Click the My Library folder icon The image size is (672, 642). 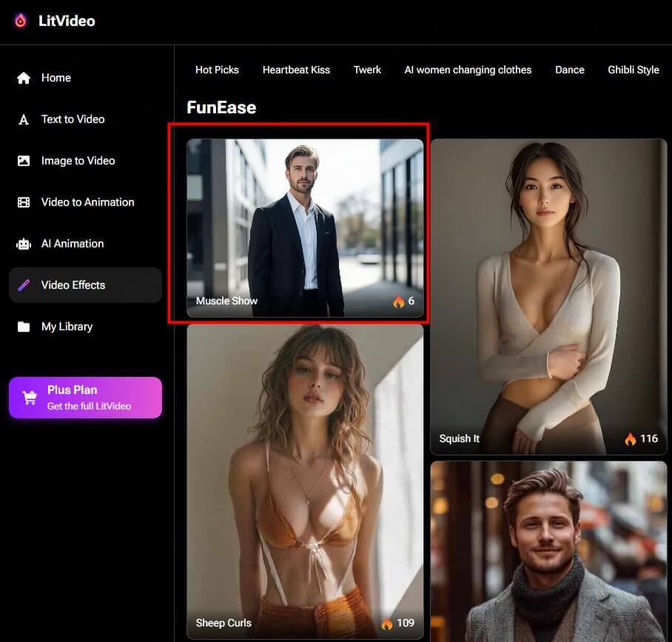pyautogui.click(x=24, y=327)
